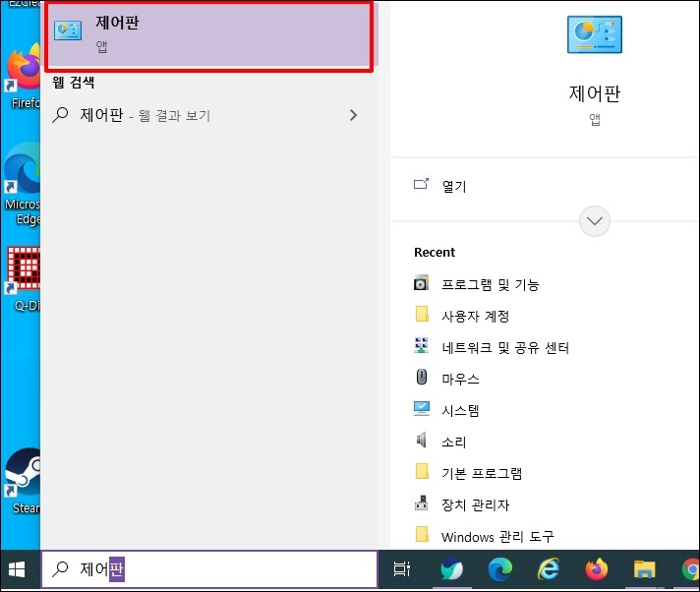Launch Microsoft Edge from the taskbar
This screenshot has width=700, height=592.
(x=500, y=569)
